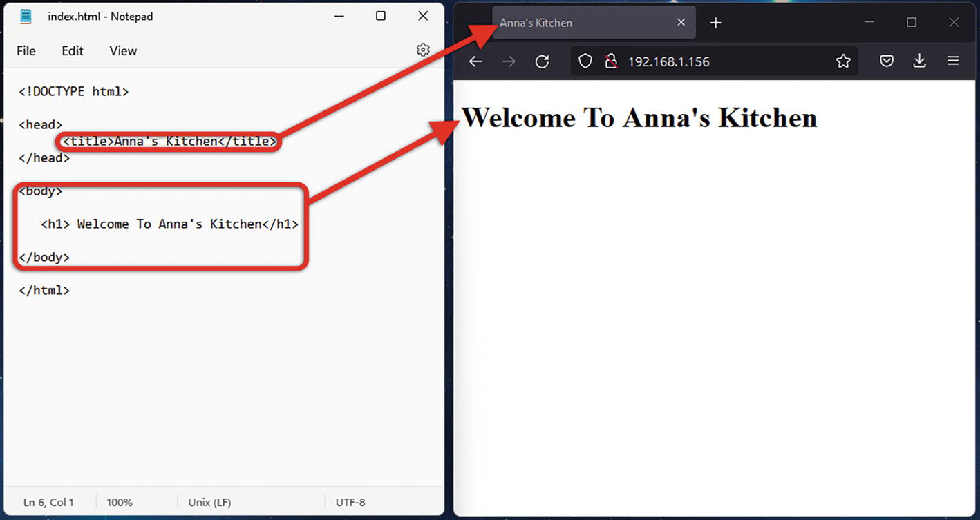Click the address bar showing 192.168.1.156
This screenshot has width=980, height=520.
(x=719, y=61)
